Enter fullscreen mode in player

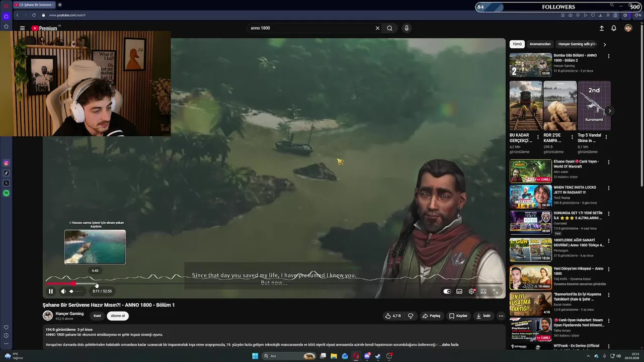click(496, 291)
